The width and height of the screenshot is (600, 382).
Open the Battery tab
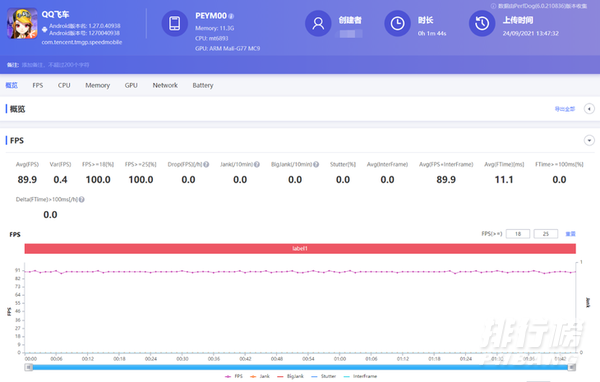pos(203,85)
